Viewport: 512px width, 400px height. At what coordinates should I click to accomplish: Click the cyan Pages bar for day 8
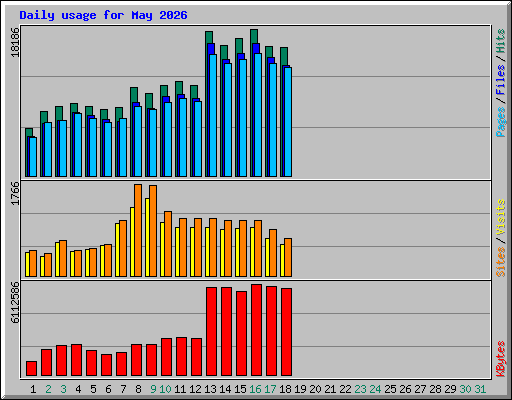point(138,141)
